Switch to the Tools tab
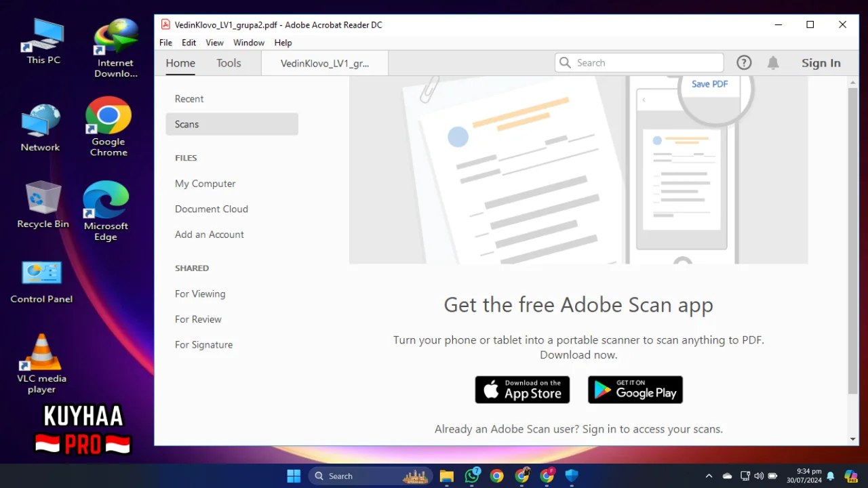 pos(229,63)
